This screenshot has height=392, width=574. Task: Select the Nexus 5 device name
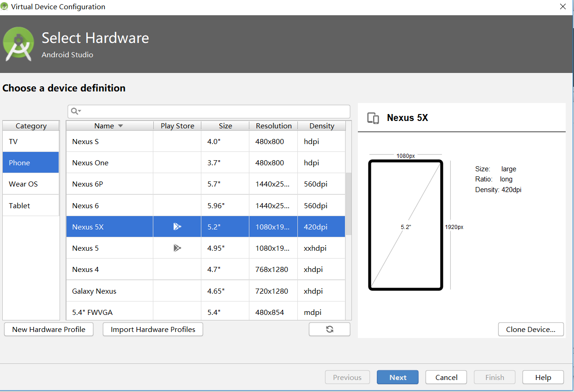coord(85,248)
